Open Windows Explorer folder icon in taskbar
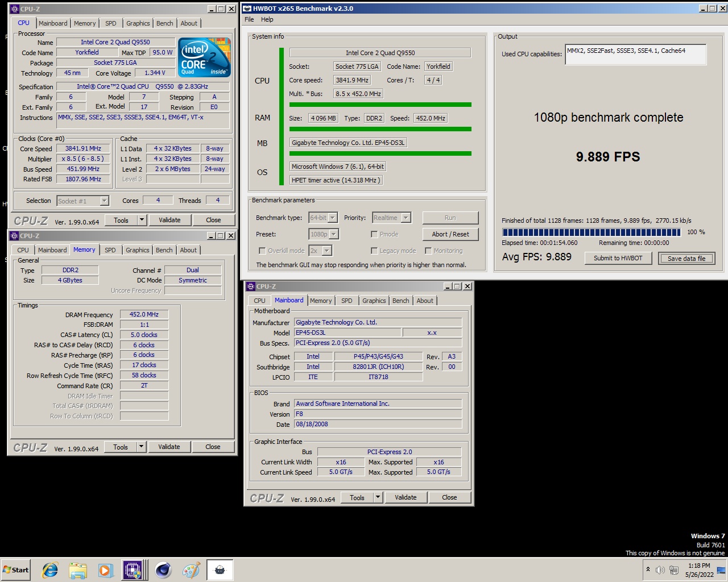Image resolution: width=728 pixels, height=582 pixels. [x=78, y=570]
